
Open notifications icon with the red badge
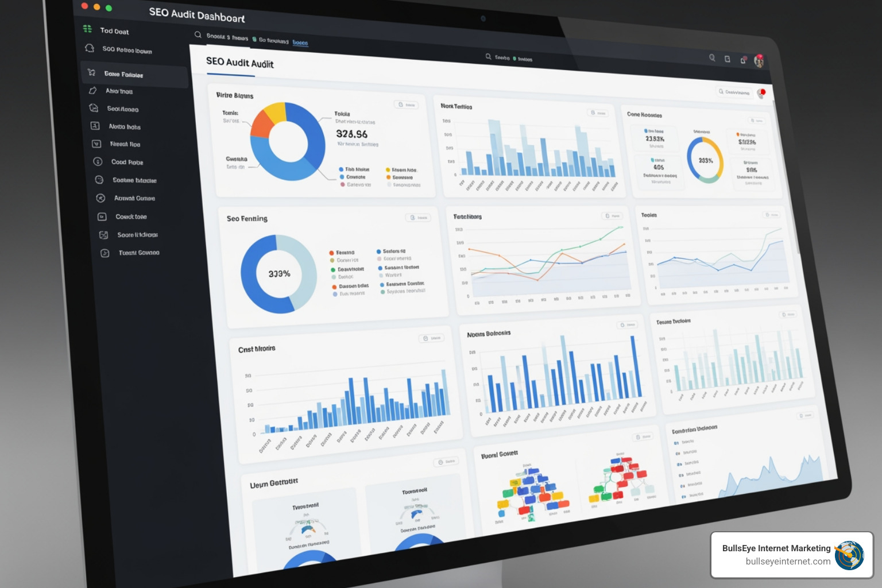click(743, 60)
